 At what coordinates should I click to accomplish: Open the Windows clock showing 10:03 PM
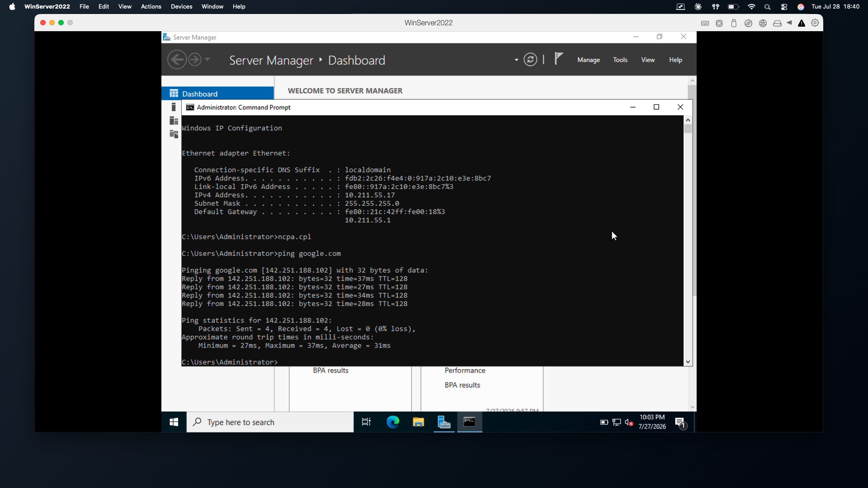(x=652, y=422)
